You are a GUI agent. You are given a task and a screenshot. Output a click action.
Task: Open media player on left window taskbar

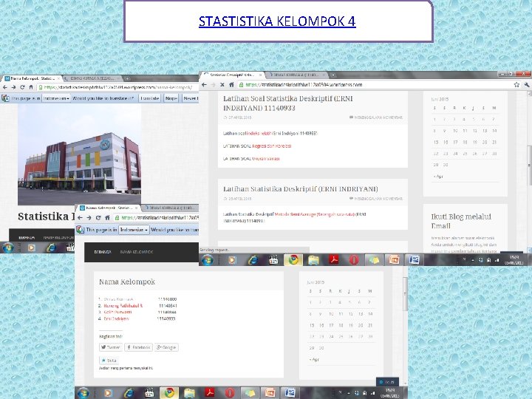(31, 248)
